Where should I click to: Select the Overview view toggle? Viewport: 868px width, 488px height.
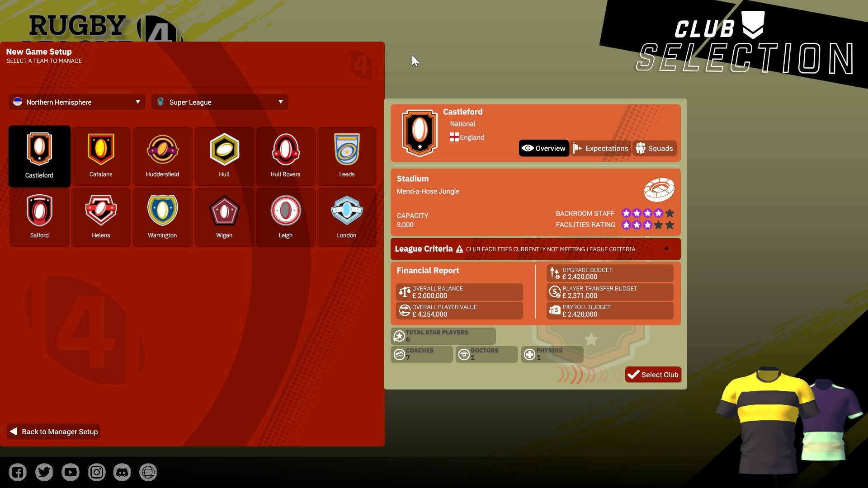tap(543, 148)
